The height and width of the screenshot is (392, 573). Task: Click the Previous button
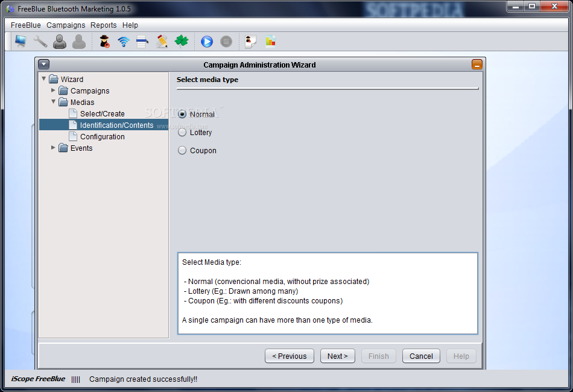(x=290, y=356)
